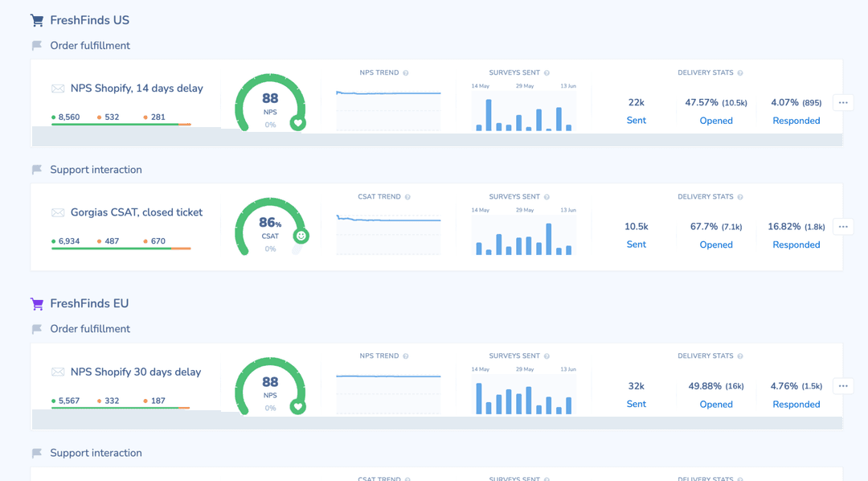Click the 86% CSAT gauge
868x481 pixels.
270,227
